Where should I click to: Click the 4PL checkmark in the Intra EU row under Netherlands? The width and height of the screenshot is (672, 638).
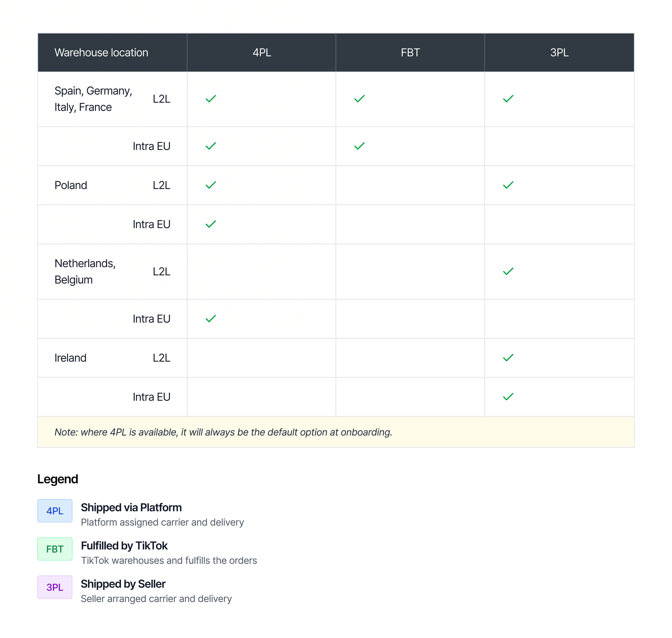211,319
